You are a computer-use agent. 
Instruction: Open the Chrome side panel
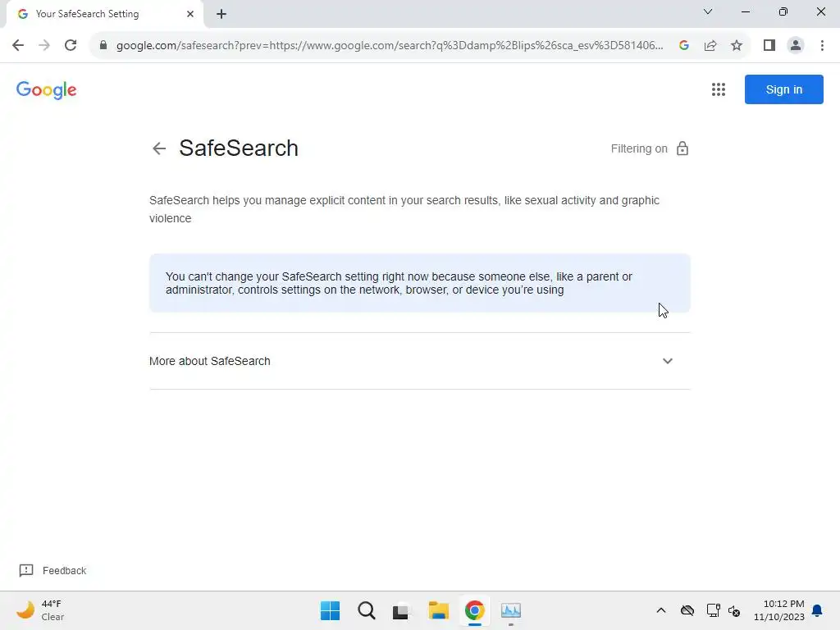tap(769, 45)
